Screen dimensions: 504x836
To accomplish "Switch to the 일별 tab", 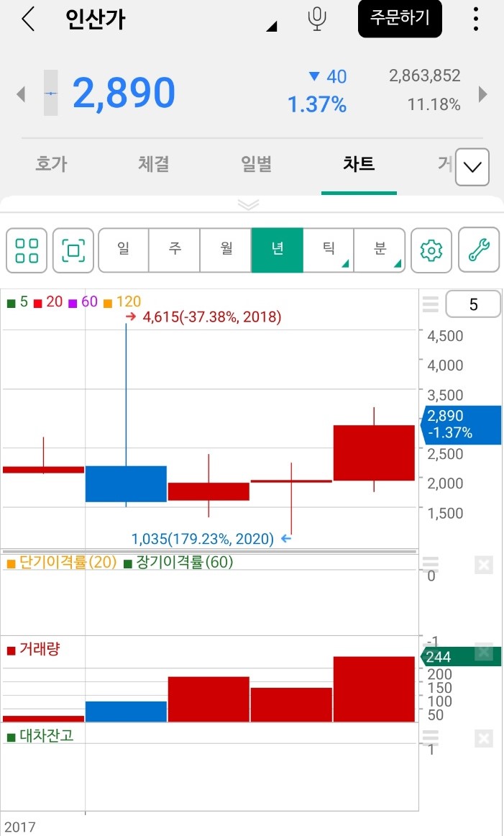I will (x=256, y=164).
